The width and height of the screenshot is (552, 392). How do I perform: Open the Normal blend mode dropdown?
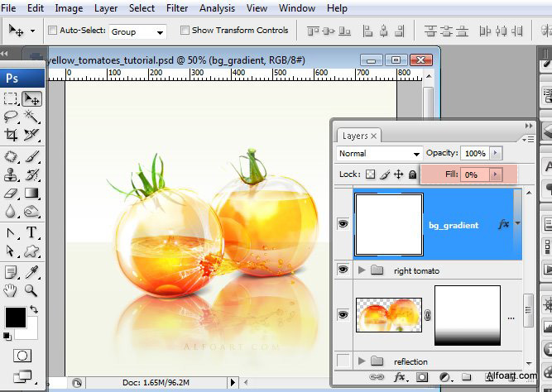coord(379,154)
